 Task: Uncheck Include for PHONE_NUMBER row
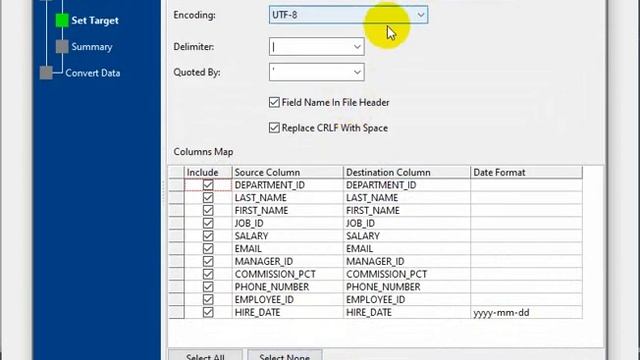point(208,287)
